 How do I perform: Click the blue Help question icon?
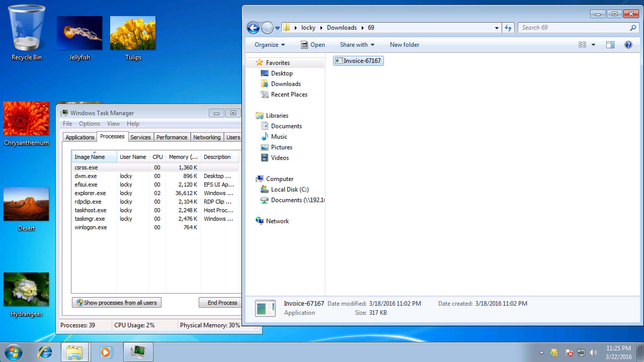tap(628, 45)
